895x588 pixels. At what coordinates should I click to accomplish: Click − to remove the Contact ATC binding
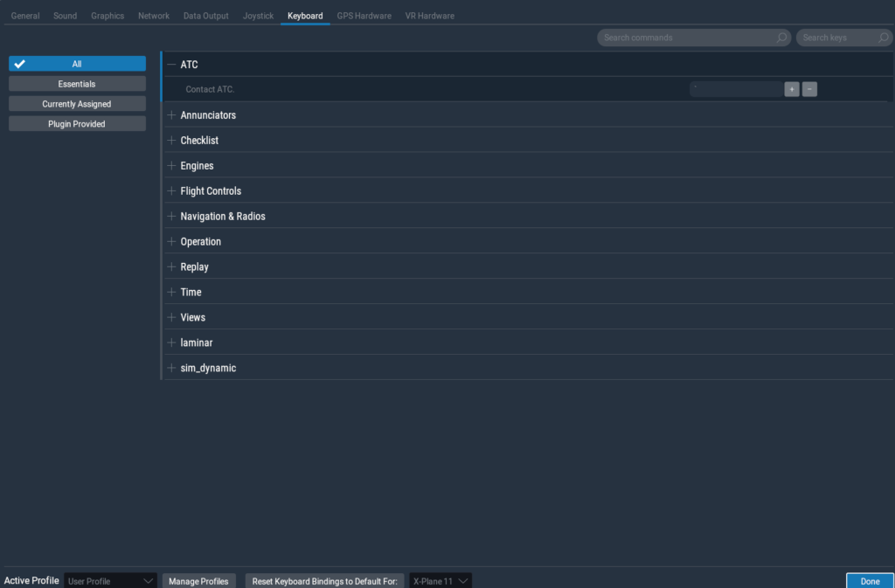(808, 88)
